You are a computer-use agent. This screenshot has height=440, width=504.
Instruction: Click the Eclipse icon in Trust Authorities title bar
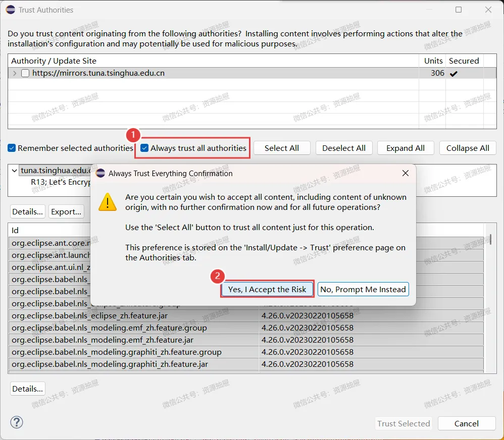tap(10, 10)
